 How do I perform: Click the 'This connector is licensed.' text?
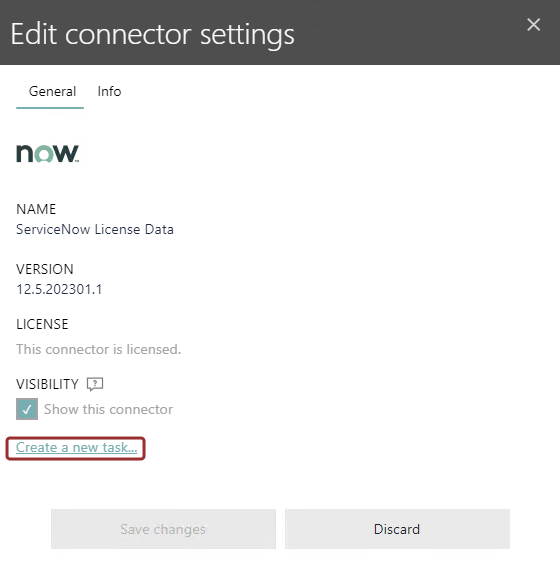[x=98, y=349]
